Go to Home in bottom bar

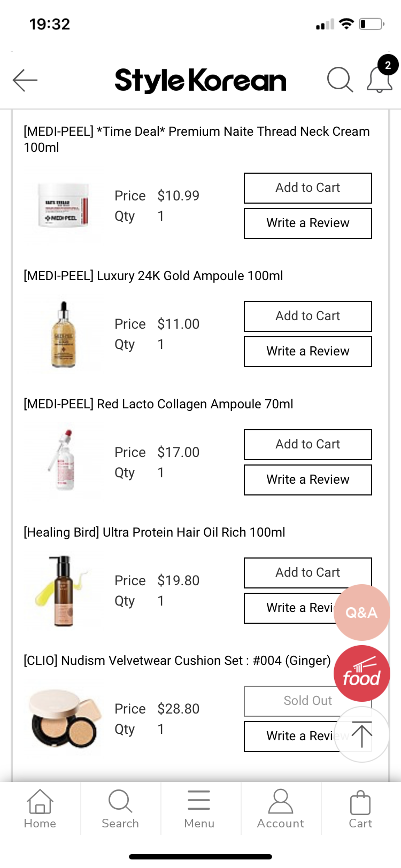click(x=40, y=809)
